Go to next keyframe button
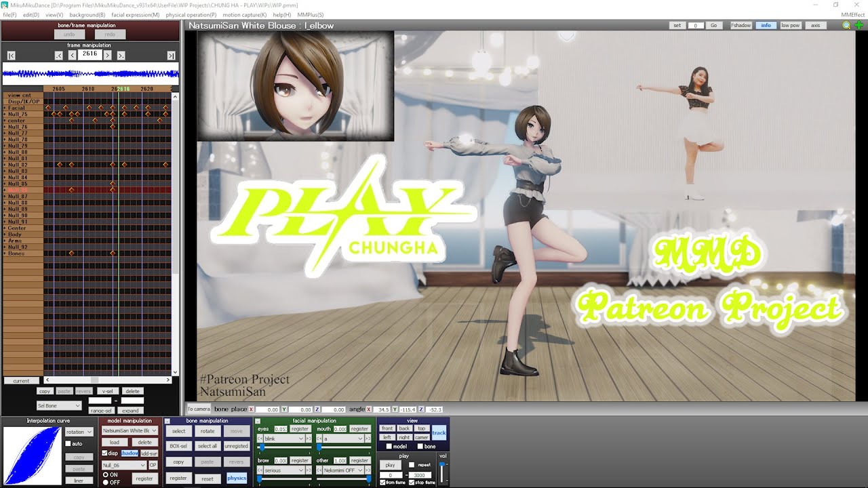868x488 pixels. click(x=121, y=56)
